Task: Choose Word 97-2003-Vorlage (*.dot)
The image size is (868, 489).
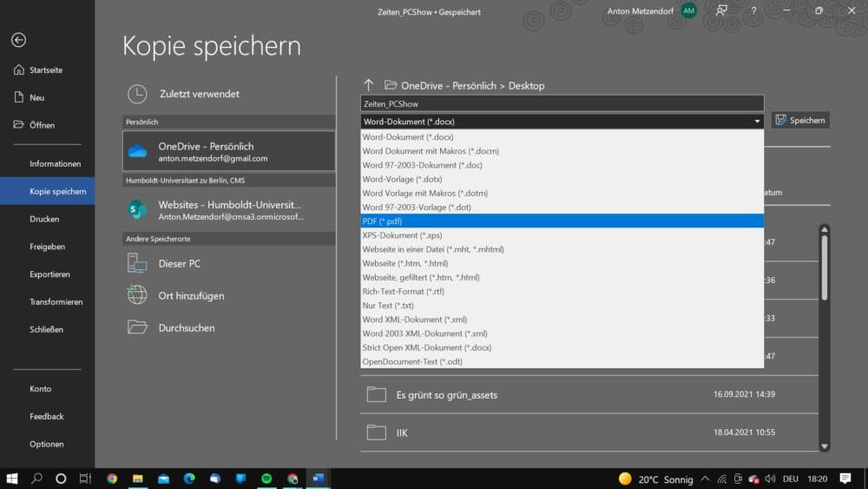Action: (562, 207)
